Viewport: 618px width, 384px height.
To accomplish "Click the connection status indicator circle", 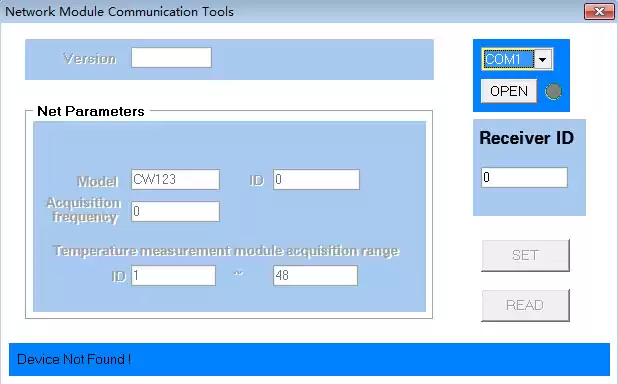I will click(x=553, y=91).
